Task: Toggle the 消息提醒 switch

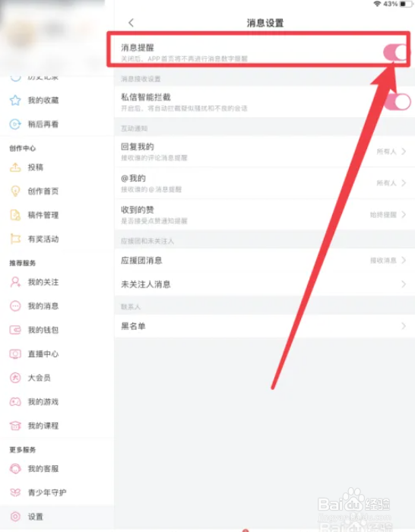Action: [x=395, y=52]
